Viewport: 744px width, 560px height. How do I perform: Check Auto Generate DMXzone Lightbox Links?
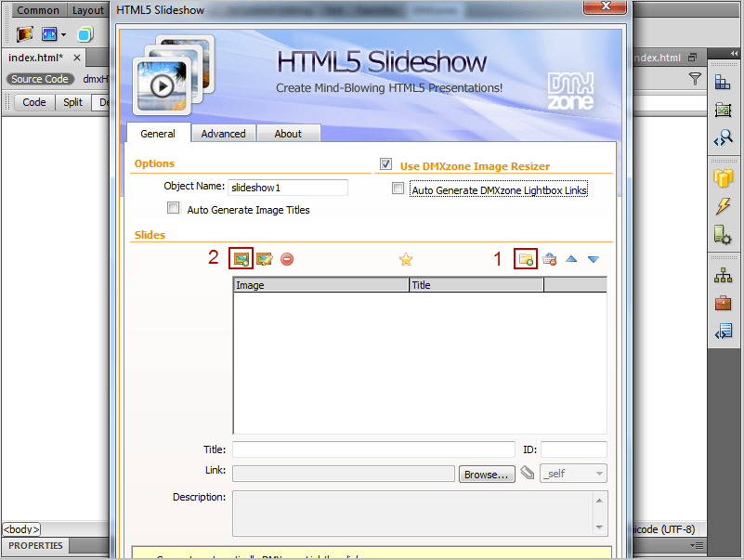click(398, 188)
